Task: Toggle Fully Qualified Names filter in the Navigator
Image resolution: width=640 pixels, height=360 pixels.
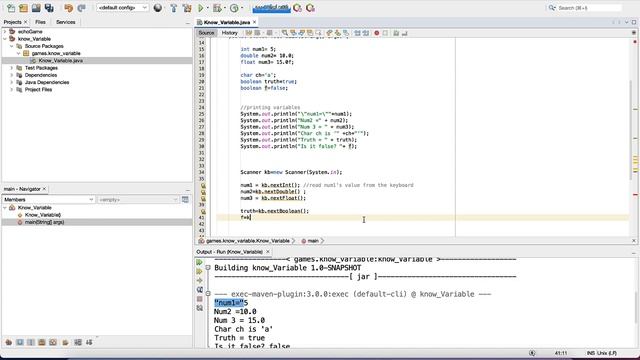Action: click(65, 342)
